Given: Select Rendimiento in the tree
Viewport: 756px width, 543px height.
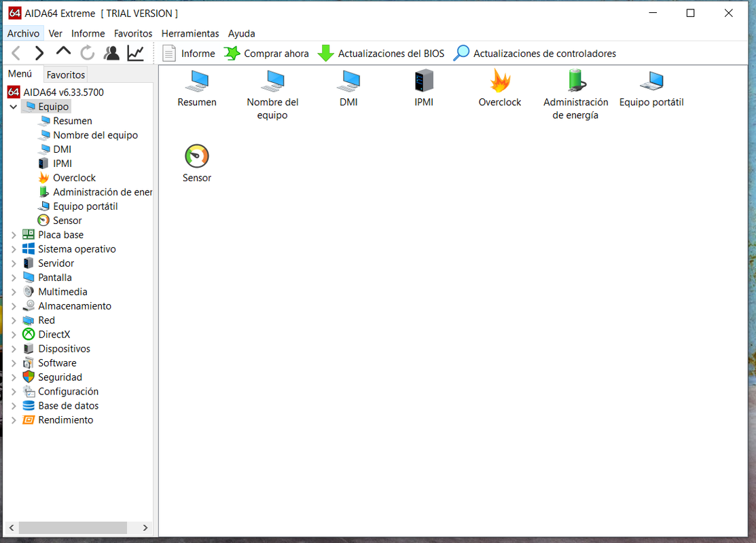Looking at the screenshot, I should [x=58, y=419].
